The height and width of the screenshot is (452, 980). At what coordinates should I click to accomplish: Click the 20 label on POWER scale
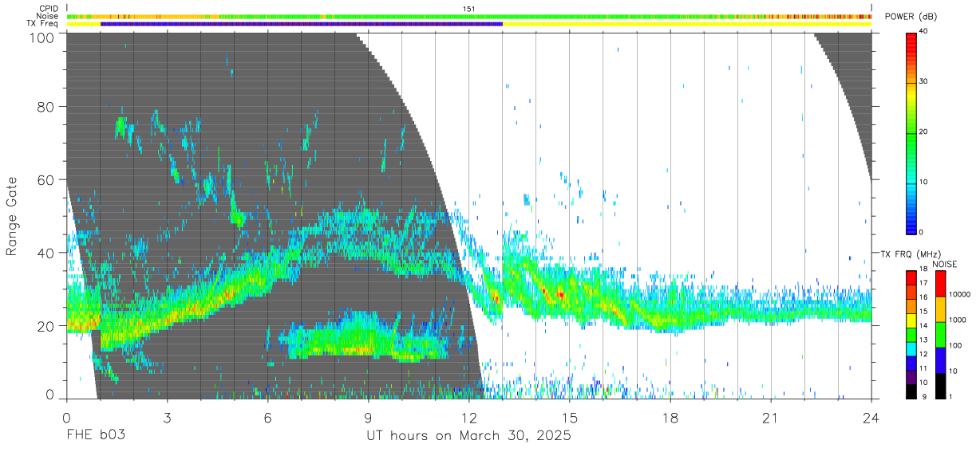tap(924, 132)
